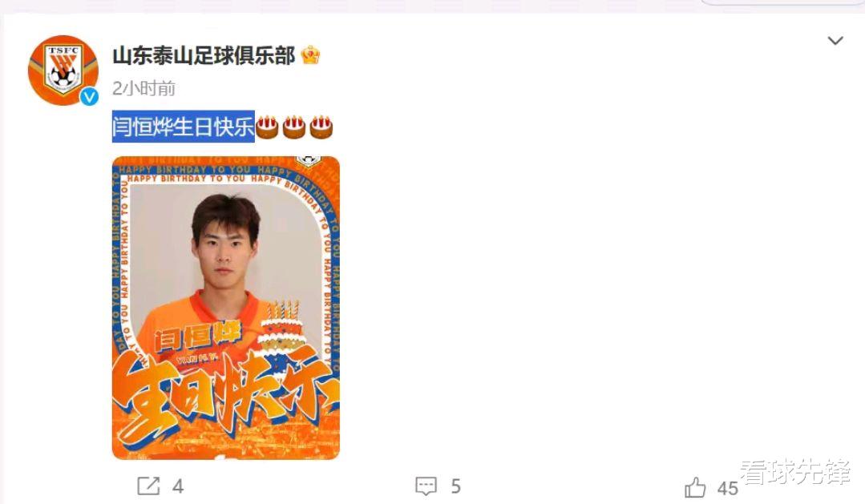Open 山东泰山足球俱乐部 account name

pos(204,56)
